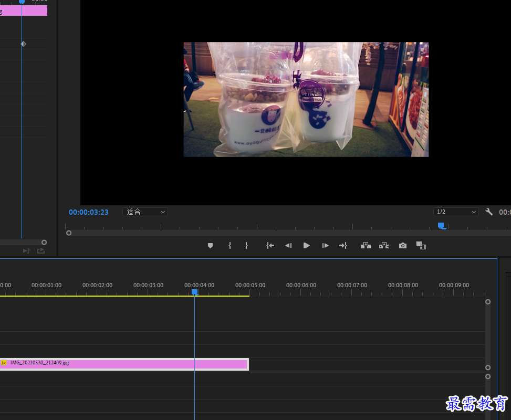Click the effect controls zoom scroll handle
The image size is (511, 420).
(x=44, y=243)
